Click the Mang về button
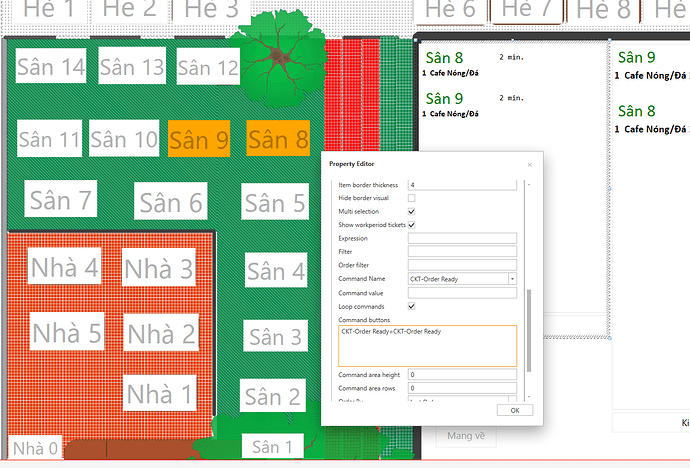The height and width of the screenshot is (468, 690). pyautogui.click(x=466, y=435)
